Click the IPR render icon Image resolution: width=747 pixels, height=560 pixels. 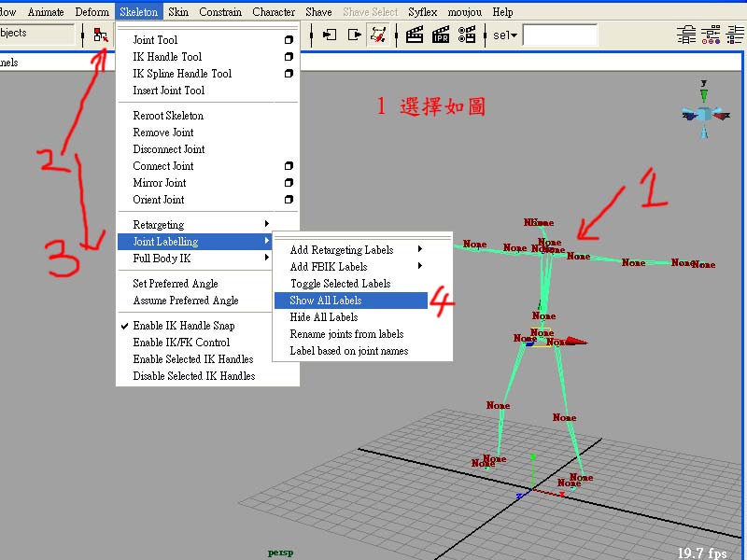click(x=441, y=35)
